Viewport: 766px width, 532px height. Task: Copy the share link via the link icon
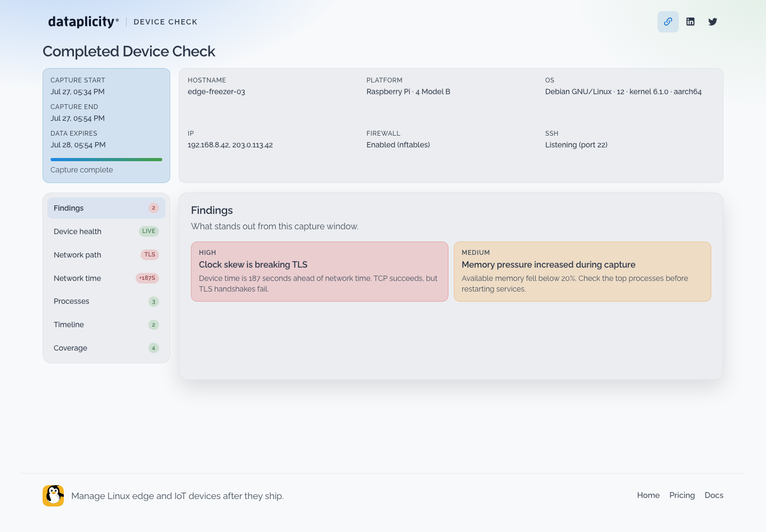pyautogui.click(x=668, y=22)
